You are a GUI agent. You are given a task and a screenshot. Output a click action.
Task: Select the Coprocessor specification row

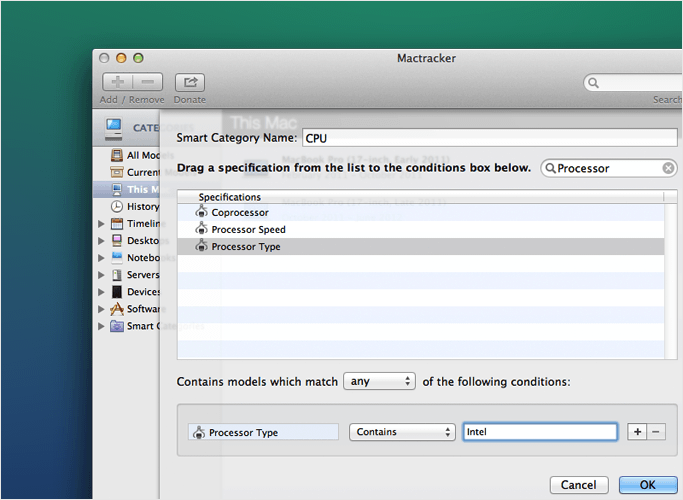click(420, 213)
